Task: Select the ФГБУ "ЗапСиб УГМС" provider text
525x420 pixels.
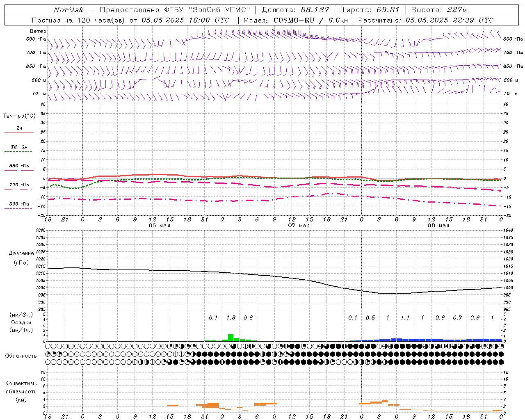Action: point(207,10)
